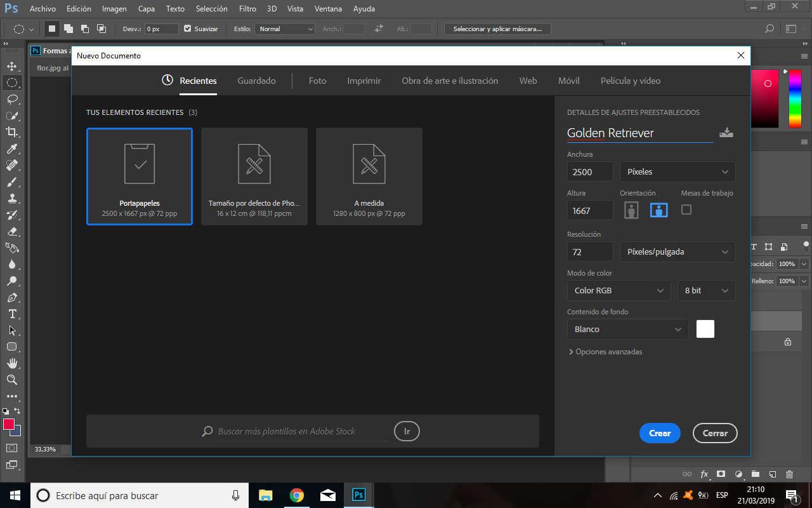
Task: Switch to the Película y vídeo tab
Action: coord(631,81)
